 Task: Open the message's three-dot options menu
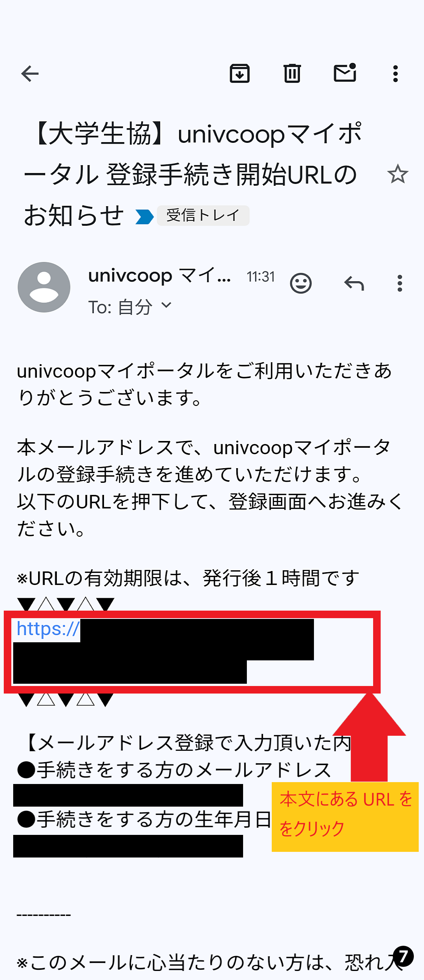tap(399, 283)
